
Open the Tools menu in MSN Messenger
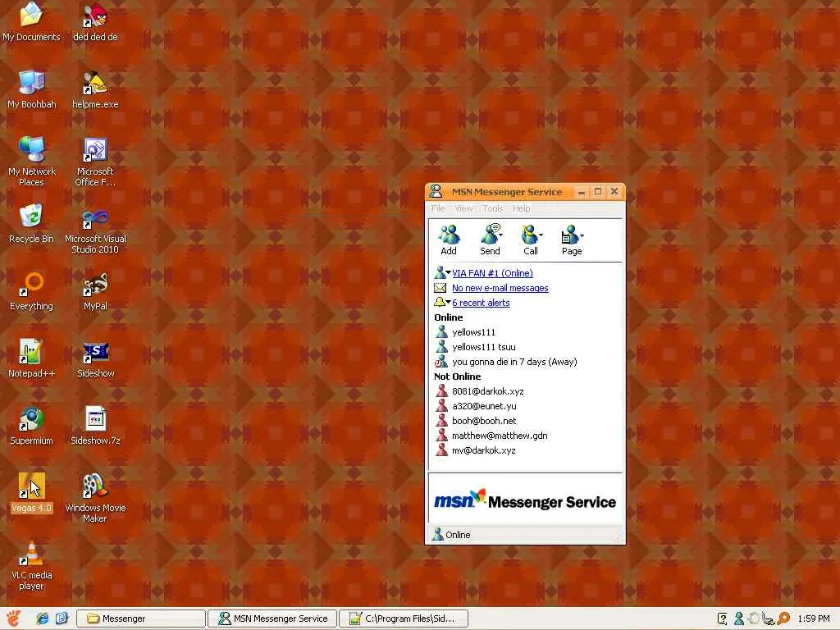coord(492,208)
